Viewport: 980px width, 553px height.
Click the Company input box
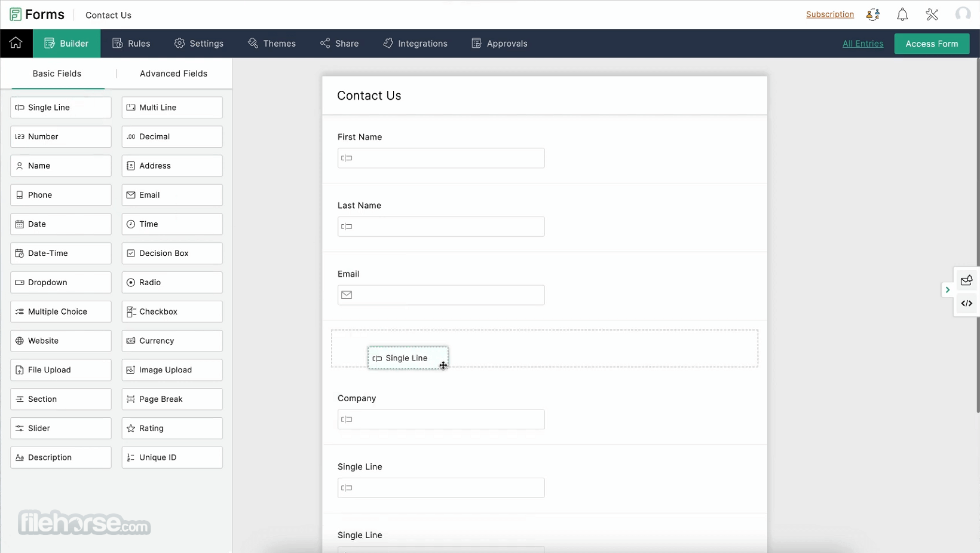tap(441, 419)
